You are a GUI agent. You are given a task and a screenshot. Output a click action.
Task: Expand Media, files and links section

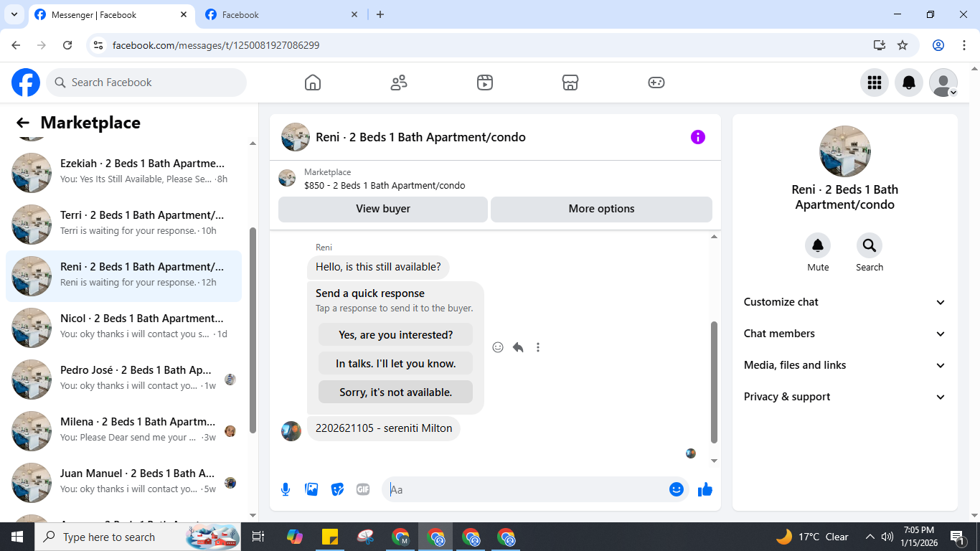pyautogui.click(x=844, y=365)
